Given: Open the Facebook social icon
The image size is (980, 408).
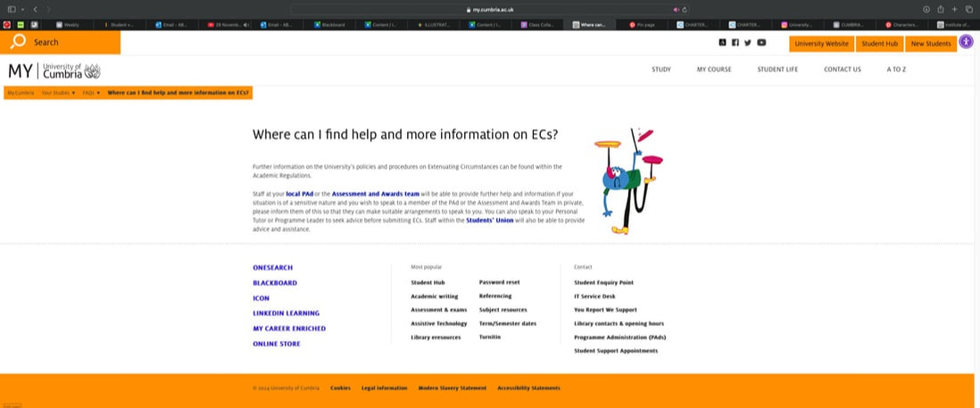Looking at the screenshot, I should click(x=735, y=43).
